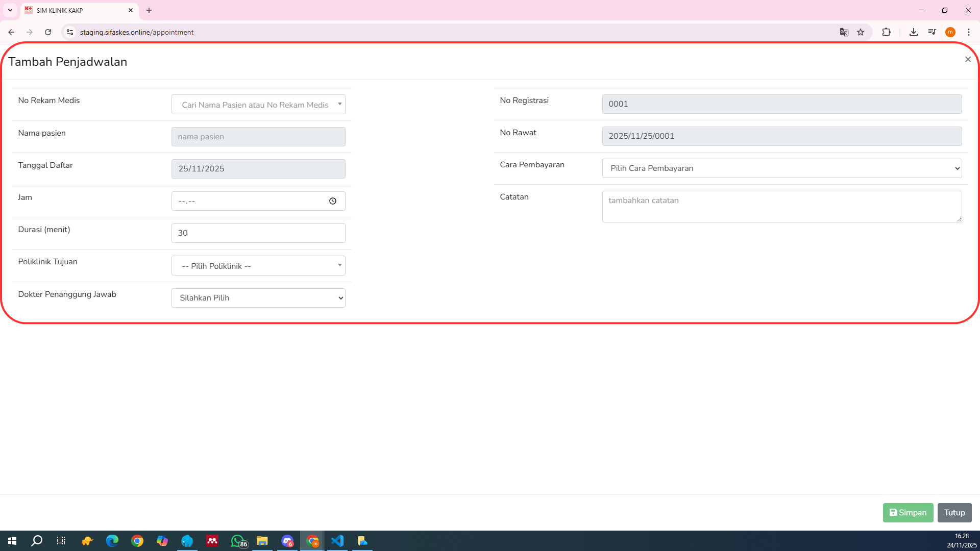Screen dimensions: 980x551
Task: Reload the page with refresh icon
Action: click(48, 32)
